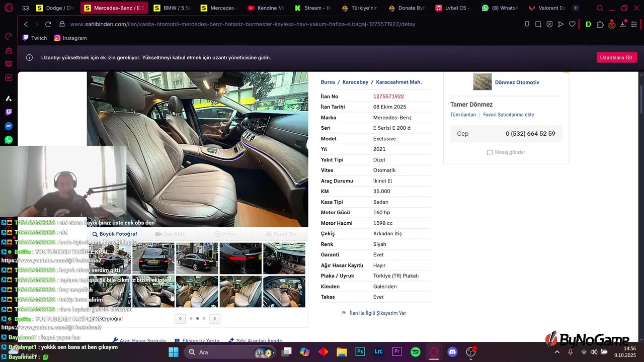
Task: Open the Twitch icon in the Opera sidebar
Action: coord(9,112)
